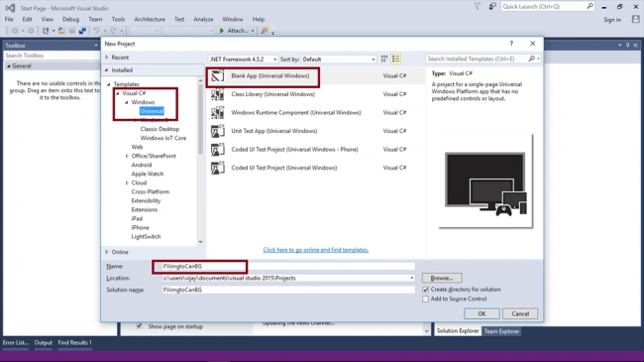
Task: Click the Solution name input field
Action: point(288,290)
